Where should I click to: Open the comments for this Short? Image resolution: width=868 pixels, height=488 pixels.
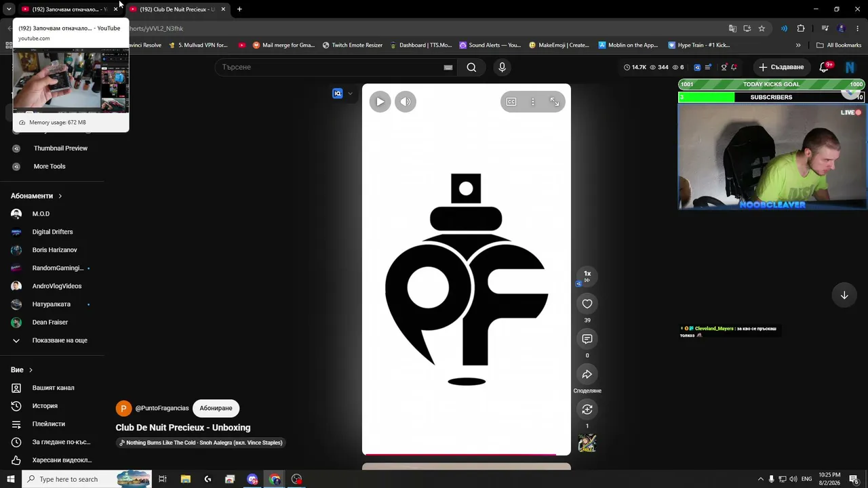click(x=587, y=339)
